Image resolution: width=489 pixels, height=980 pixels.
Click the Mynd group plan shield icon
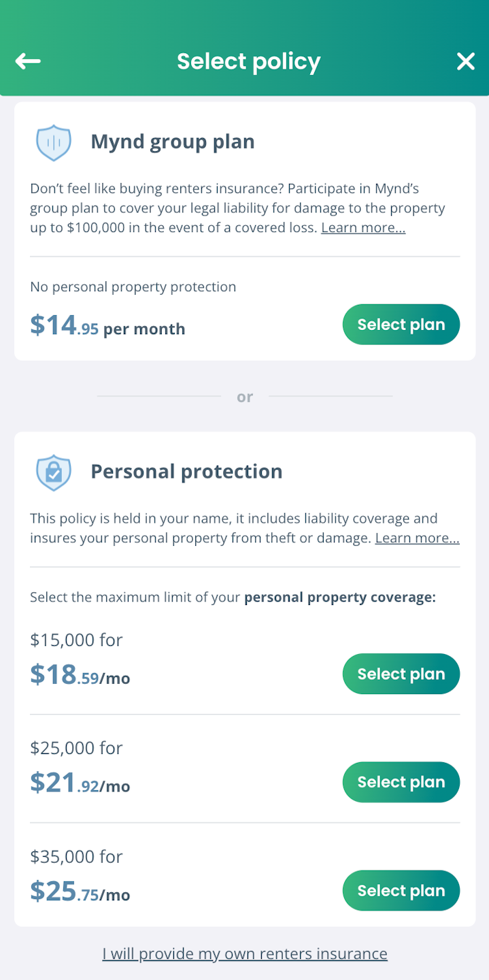click(54, 142)
